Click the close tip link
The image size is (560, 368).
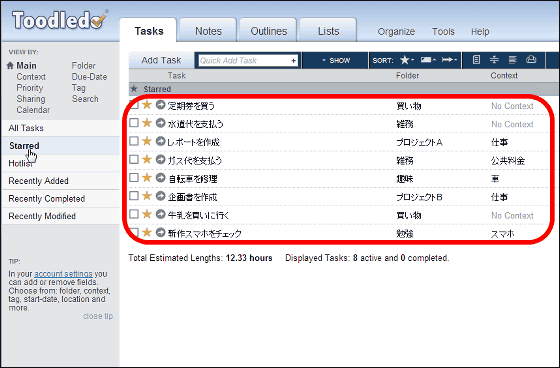(98, 316)
